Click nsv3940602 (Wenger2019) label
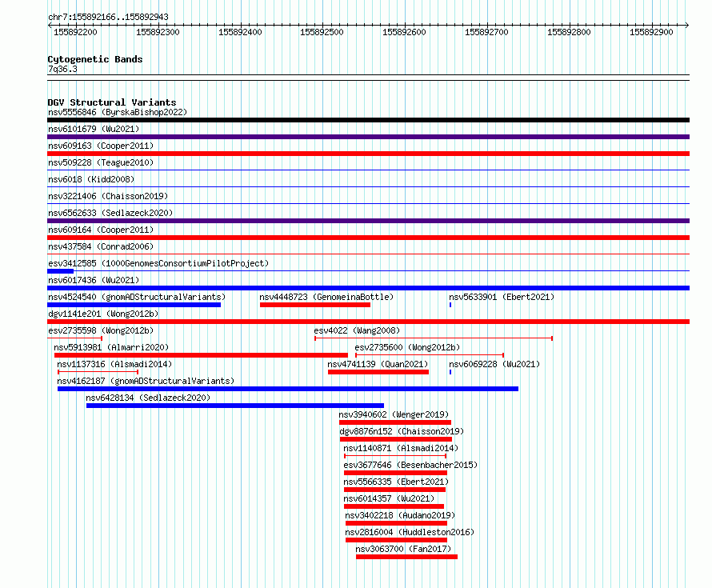The width and height of the screenshot is (712, 588). (394, 414)
